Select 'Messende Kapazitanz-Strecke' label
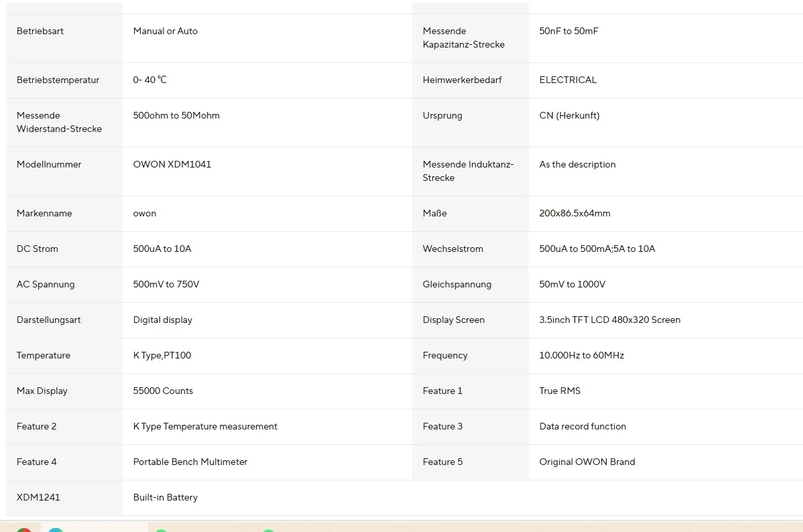This screenshot has height=532, width=803. pyautogui.click(x=463, y=38)
